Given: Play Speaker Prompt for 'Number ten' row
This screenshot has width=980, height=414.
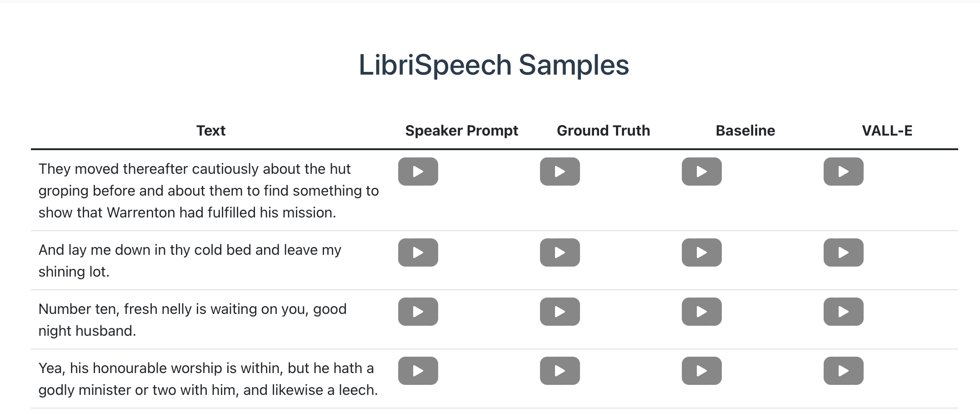Looking at the screenshot, I should pyautogui.click(x=418, y=312).
